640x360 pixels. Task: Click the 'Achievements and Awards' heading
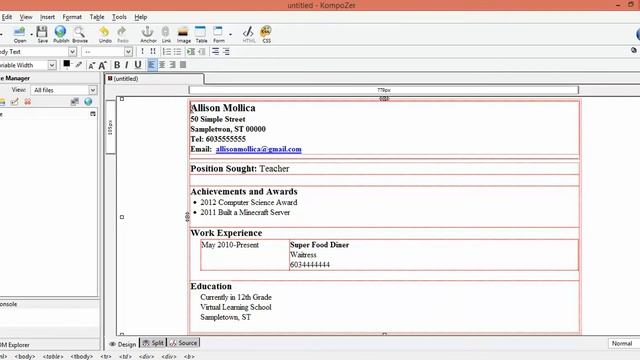244,191
